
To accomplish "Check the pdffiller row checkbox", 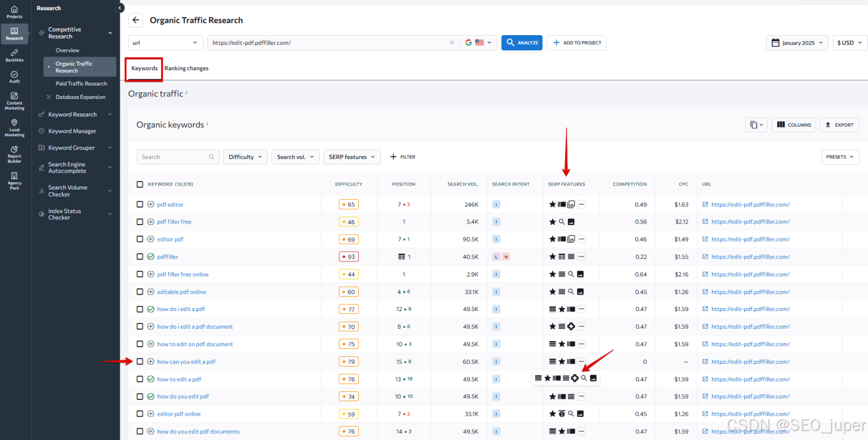I will coord(140,257).
